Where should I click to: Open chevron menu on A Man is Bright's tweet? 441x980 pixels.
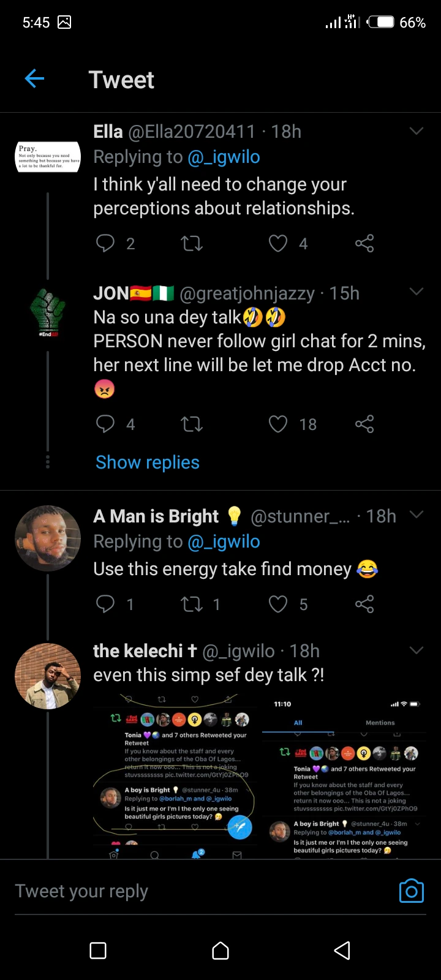[x=417, y=514]
